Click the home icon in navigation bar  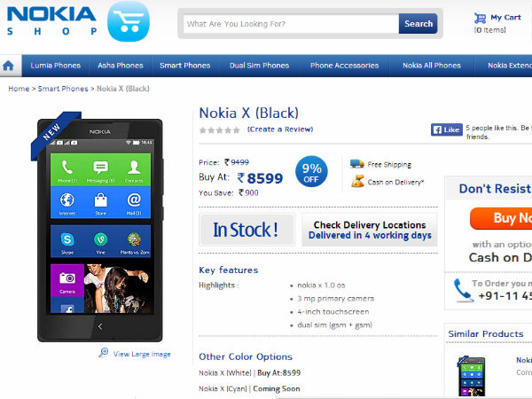pyautogui.click(x=8, y=65)
